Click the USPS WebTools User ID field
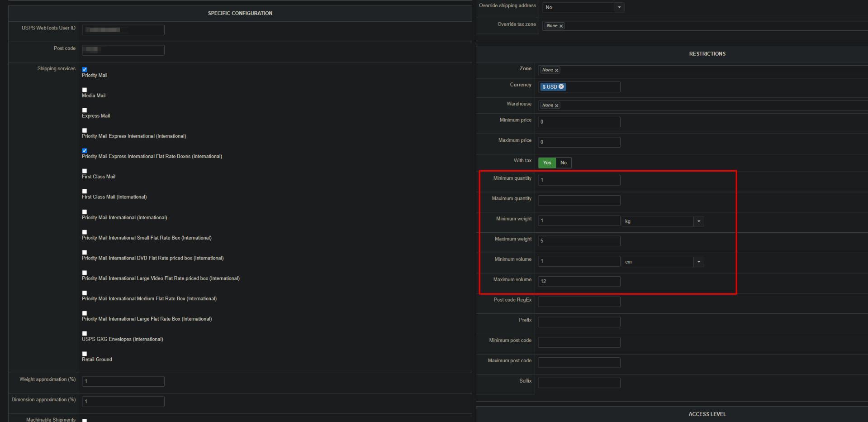Screen dimensions: 868x422 tap(123, 30)
